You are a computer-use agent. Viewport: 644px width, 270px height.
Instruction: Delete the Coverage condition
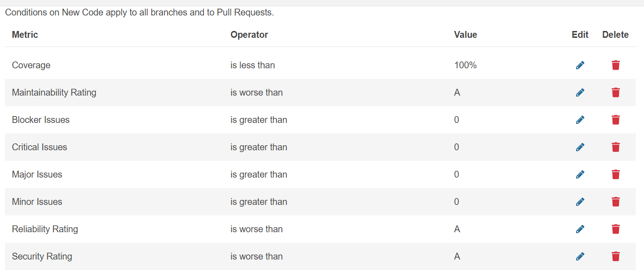[615, 65]
